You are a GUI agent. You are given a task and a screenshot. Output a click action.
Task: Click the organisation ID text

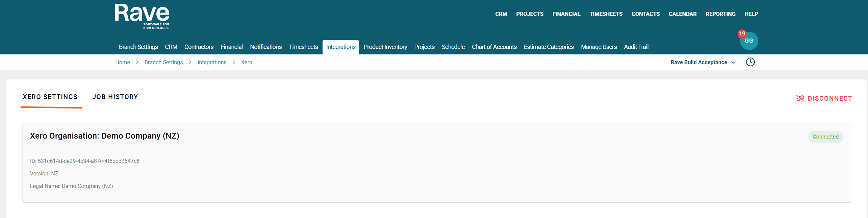pos(85,161)
